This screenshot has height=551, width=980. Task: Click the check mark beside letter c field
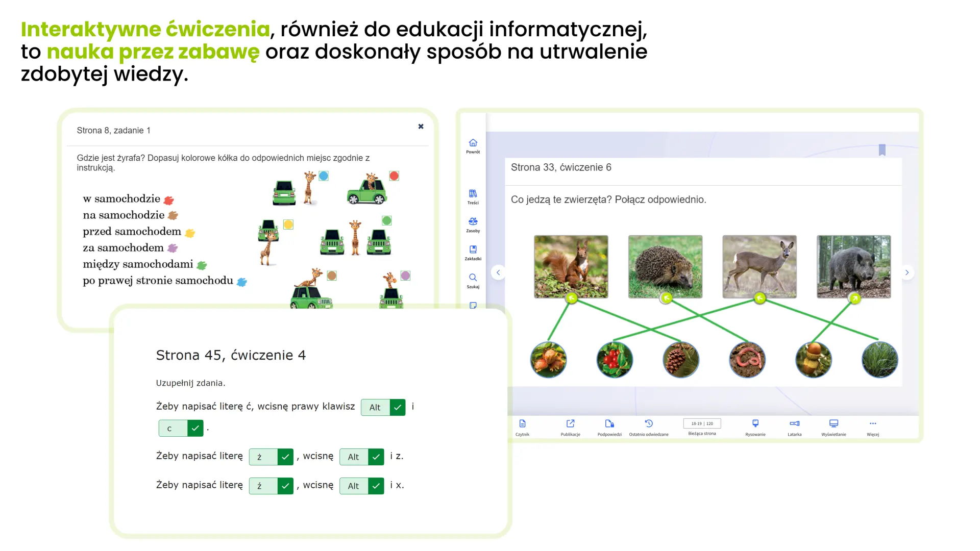[x=195, y=428]
